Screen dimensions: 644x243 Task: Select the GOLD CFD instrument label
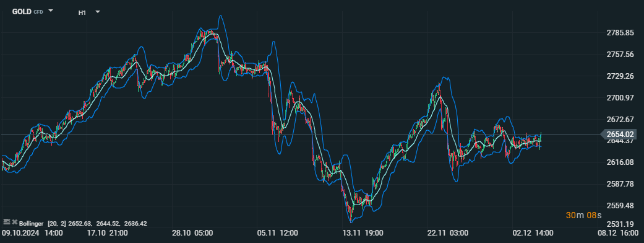(27, 12)
